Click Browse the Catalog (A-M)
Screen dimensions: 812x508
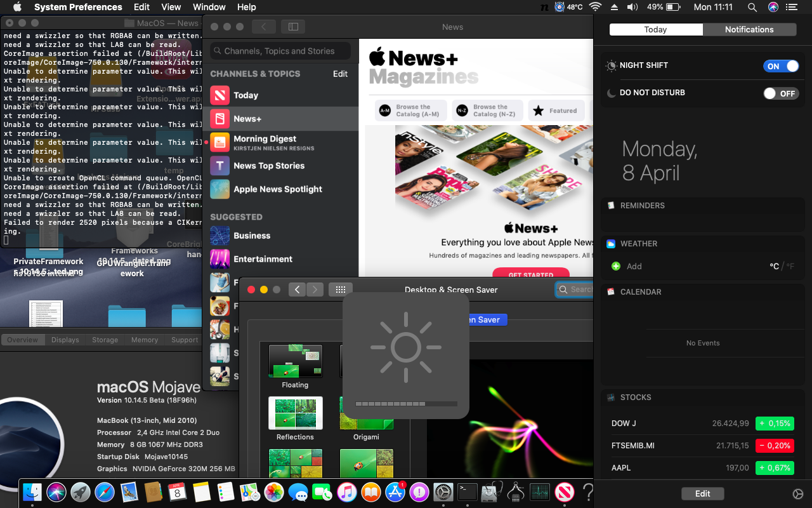pos(412,110)
